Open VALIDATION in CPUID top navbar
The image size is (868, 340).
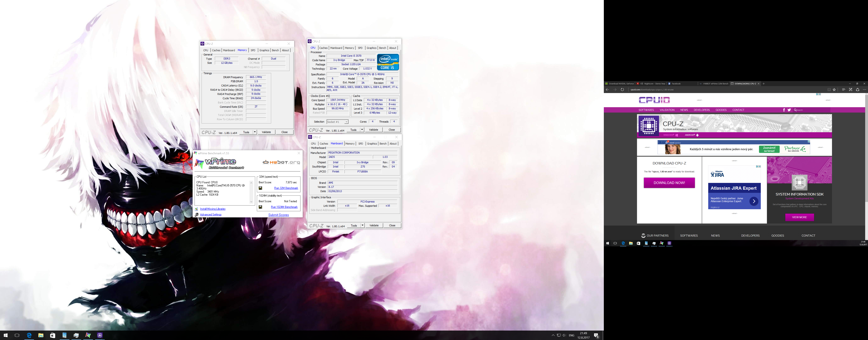(x=667, y=110)
